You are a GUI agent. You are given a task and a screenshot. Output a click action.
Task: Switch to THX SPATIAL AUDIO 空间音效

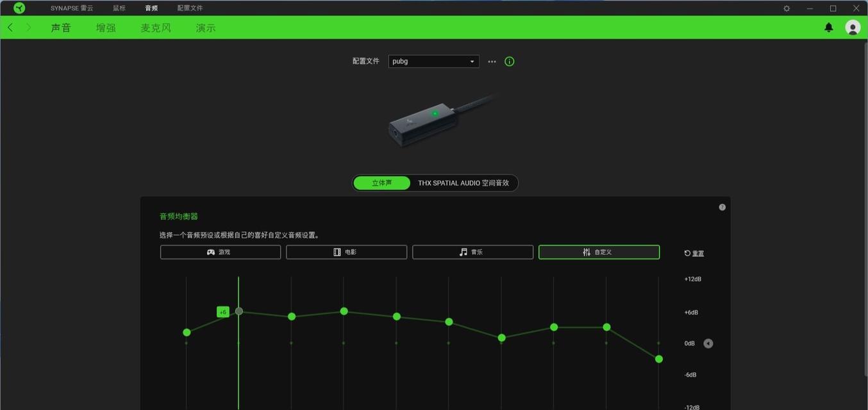(463, 183)
